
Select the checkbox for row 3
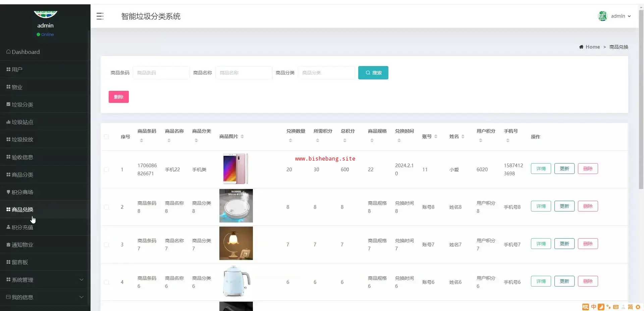coord(106,245)
